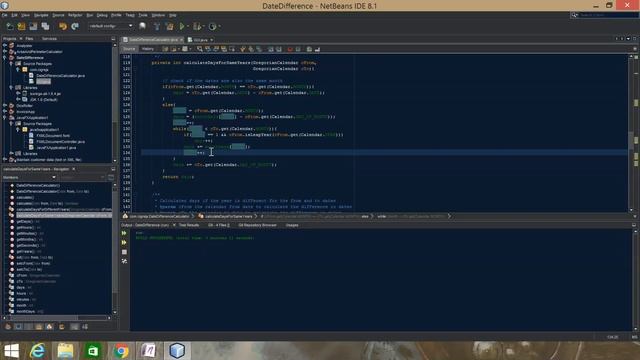Open Internet Explorer from the taskbar

[38, 351]
